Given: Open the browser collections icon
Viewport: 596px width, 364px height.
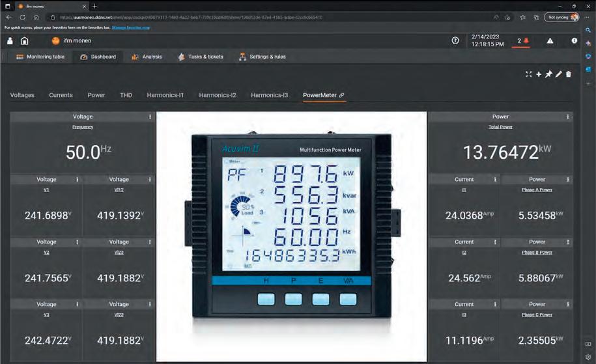Looking at the screenshot, I should pos(536,17).
